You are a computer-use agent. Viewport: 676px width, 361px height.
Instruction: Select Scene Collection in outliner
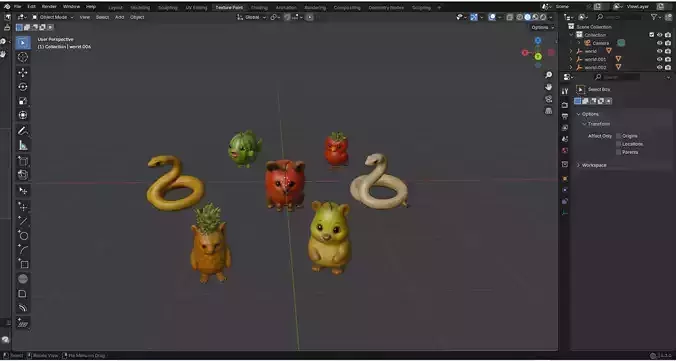click(594, 27)
